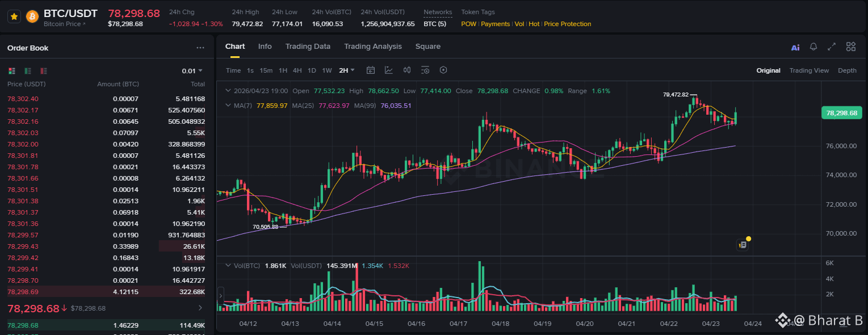Click the MA(99) value 76,035.51
Image resolution: width=868 pixels, height=335 pixels.
[396, 106]
